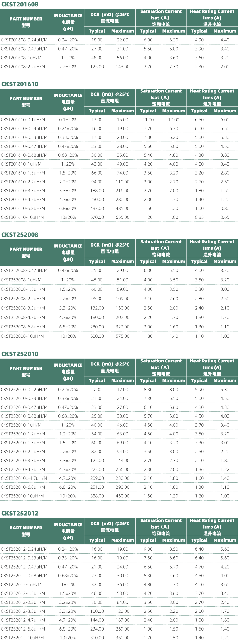Image resolution: width=238 pixels, height=644 pixels.
Task: Click part number CKST201610-10uH/M
Action: point(22,217)
